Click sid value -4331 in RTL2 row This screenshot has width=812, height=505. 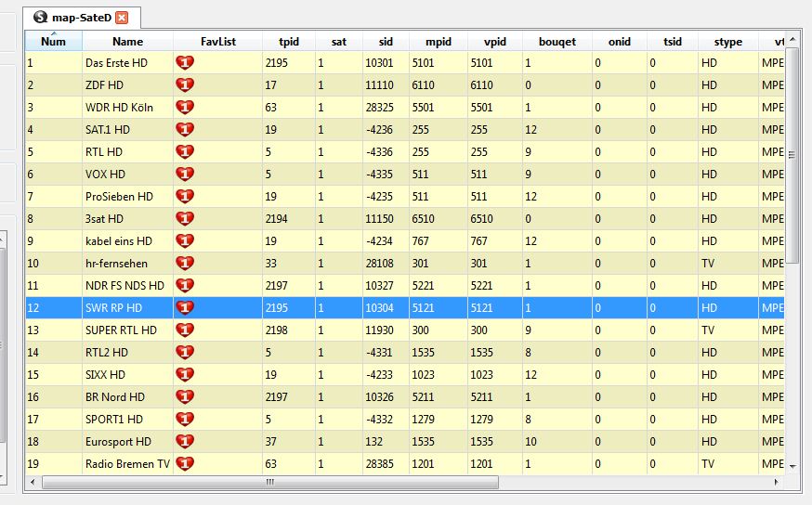[x=380, y=352]
